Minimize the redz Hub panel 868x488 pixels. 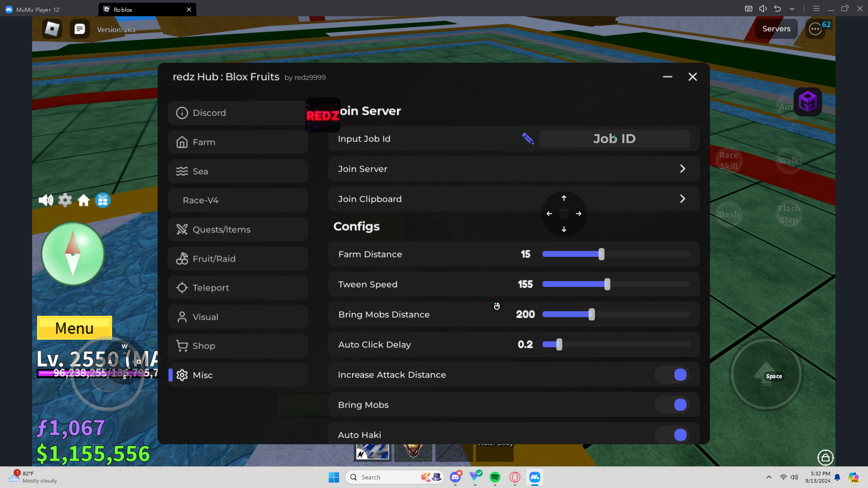(x=667, y=77)
